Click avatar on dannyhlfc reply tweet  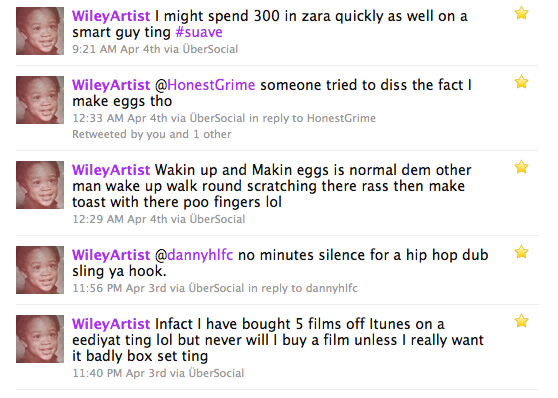(x=40, y=270)
